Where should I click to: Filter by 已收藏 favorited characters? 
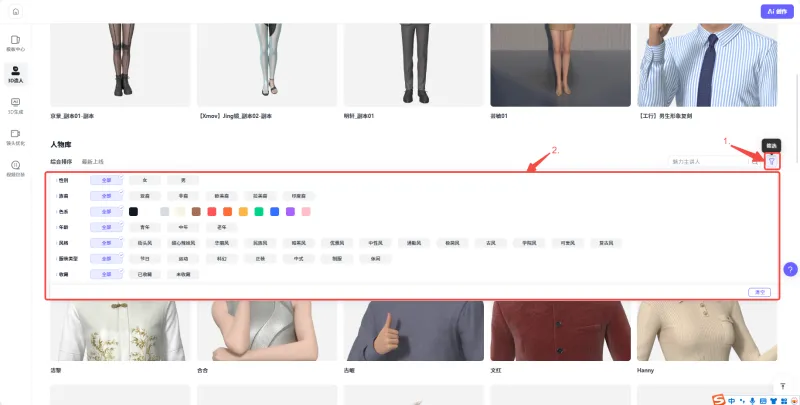(145, 274)
